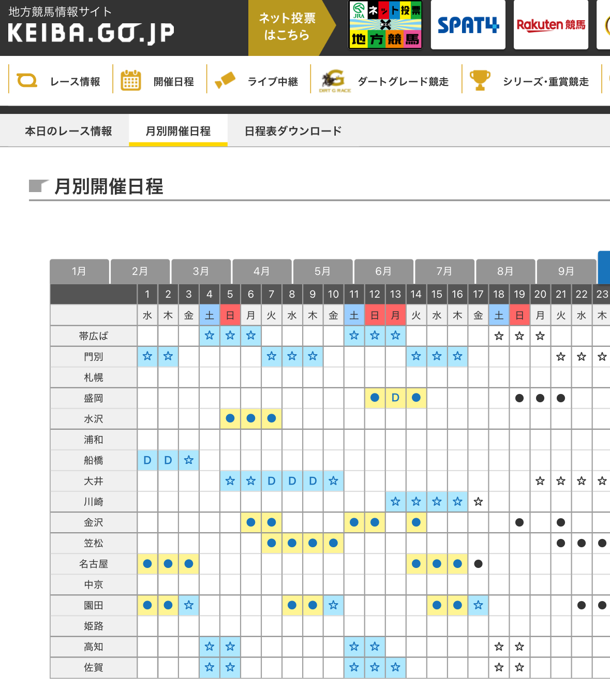Screen dimensions: 610x700
Task: Click the ライブ中継 camera icon
Action: pyautogui.click(x=225, y=81)
